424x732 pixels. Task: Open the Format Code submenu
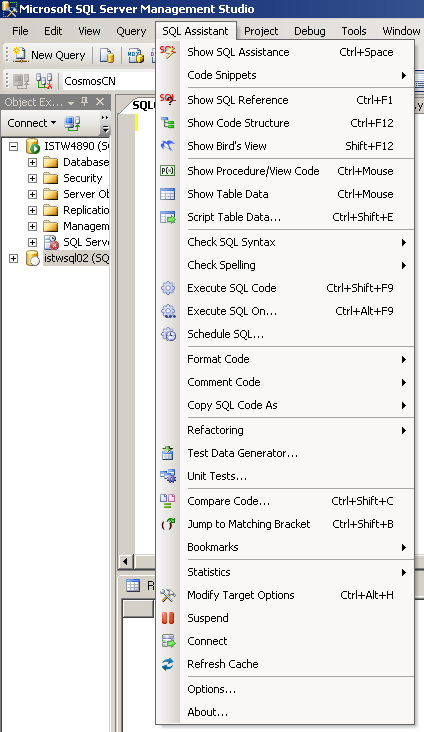pyautogui.click(x=286, y=359)
